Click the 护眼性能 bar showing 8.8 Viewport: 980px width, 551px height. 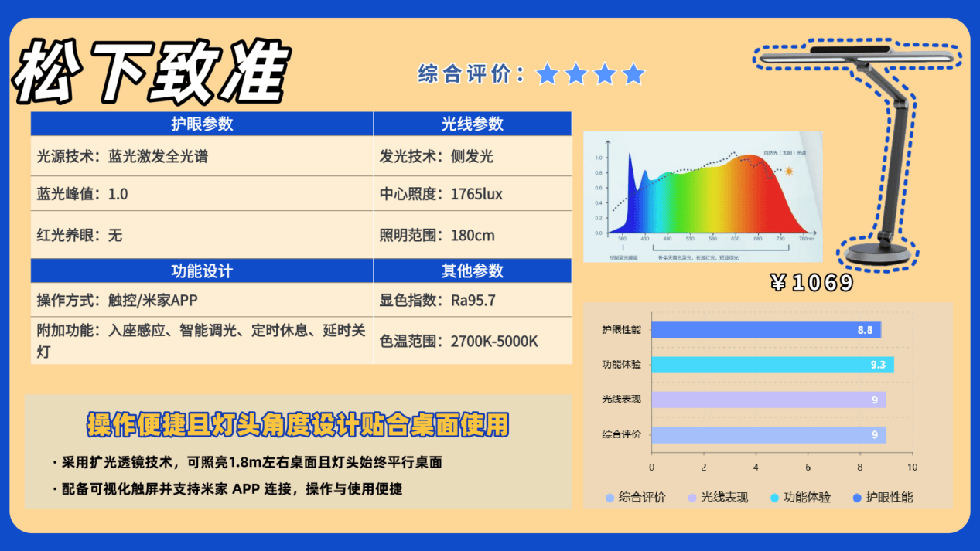coord(766,330)
